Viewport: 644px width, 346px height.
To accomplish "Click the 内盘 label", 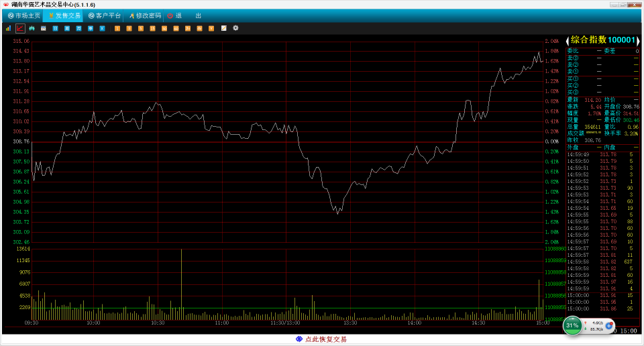I will tap(610, 148).
